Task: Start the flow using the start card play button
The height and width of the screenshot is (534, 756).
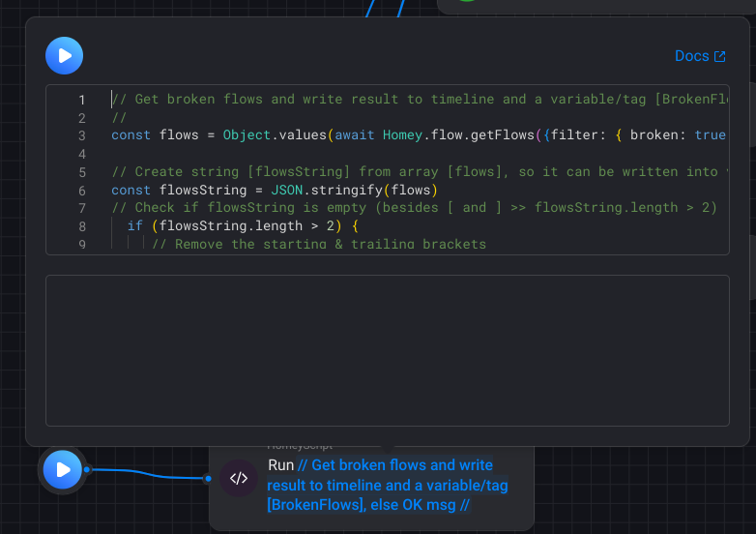Action: point(63,469)
